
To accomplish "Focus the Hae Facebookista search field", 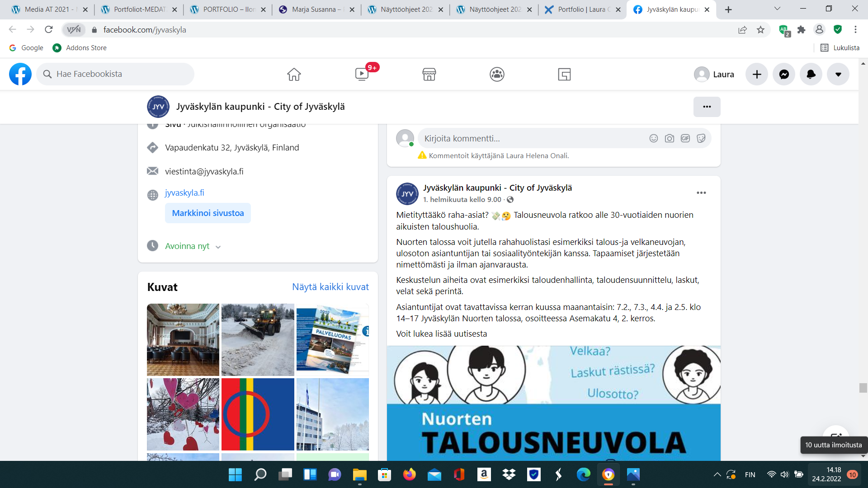I will coord(115,74).
